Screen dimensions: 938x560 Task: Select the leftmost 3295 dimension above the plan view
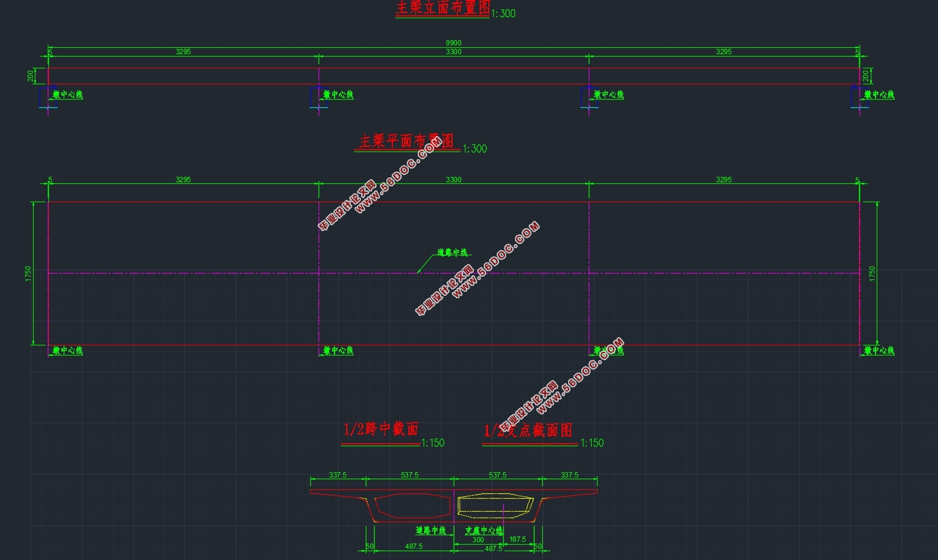tap(183, 180)
